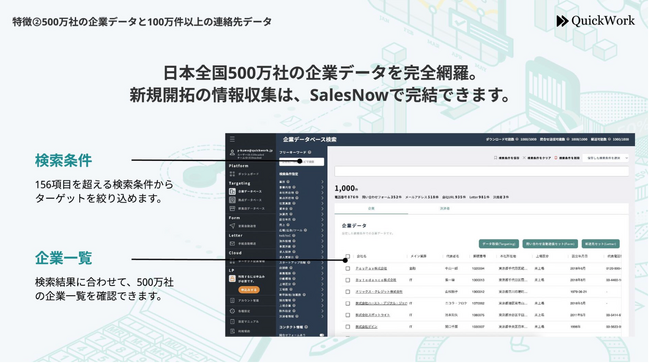The width and height of the screenshot is (650, 364).
Task: Click the orange button in LP section
Action: 249,290
